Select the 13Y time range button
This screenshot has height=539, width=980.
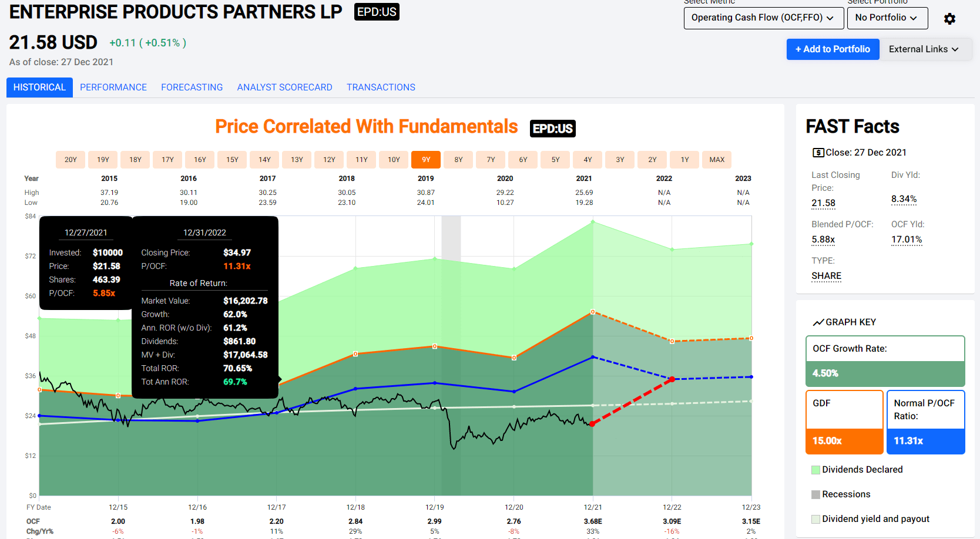(297, 160)
